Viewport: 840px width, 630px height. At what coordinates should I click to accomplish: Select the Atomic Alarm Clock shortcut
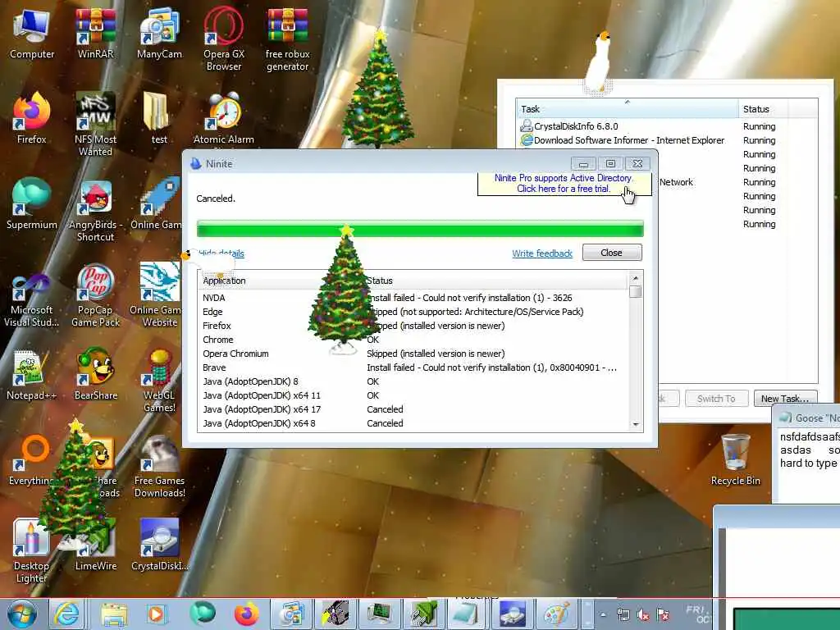[223, 119]
